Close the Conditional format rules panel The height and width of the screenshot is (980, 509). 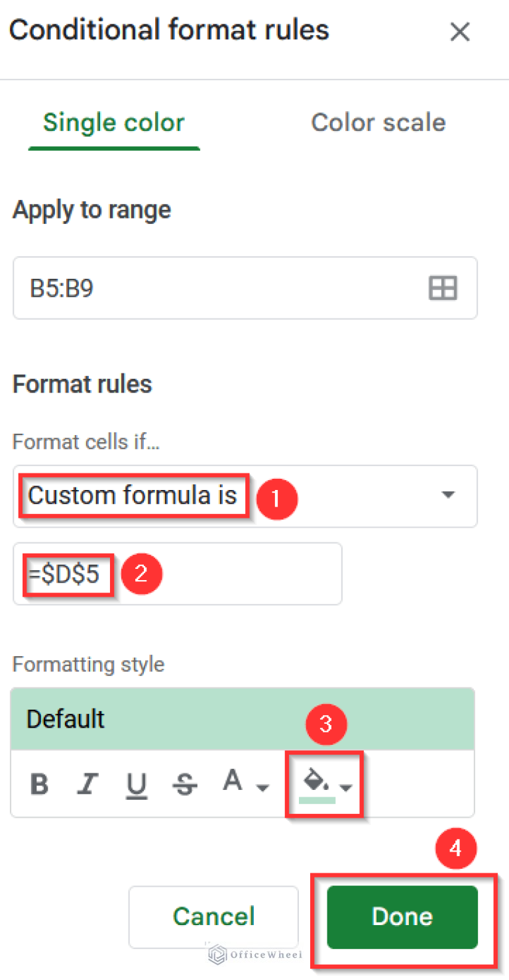coord(460,31)
